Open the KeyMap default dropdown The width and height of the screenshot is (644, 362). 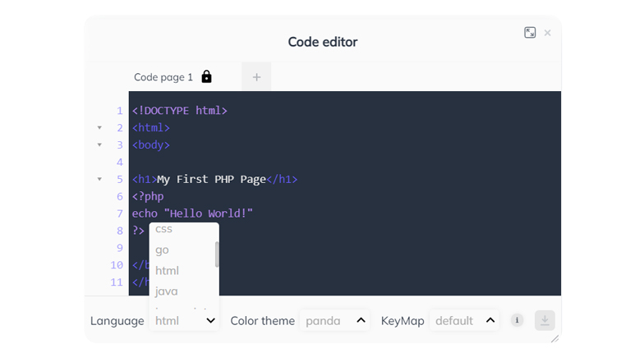click(465, 320)
